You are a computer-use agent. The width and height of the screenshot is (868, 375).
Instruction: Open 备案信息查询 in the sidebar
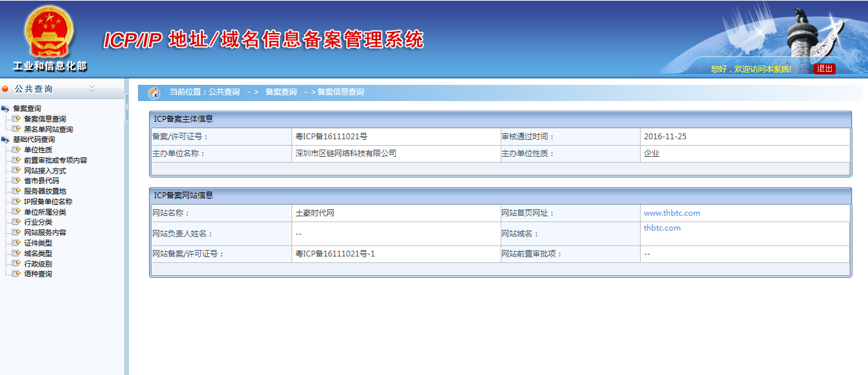(x=45, y=119)
